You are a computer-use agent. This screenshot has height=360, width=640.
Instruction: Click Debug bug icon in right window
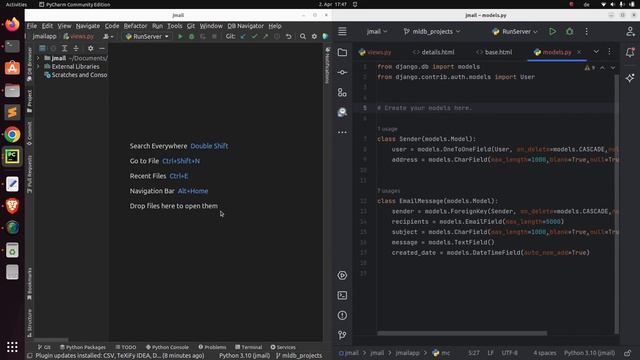pyautogui.click(x=569, y=31)
